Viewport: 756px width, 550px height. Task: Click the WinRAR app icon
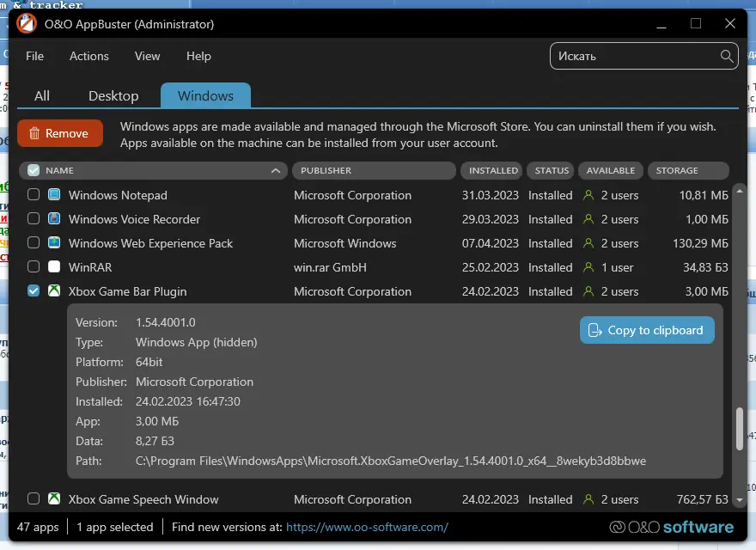pyautogui.click(x=54, y=267)
